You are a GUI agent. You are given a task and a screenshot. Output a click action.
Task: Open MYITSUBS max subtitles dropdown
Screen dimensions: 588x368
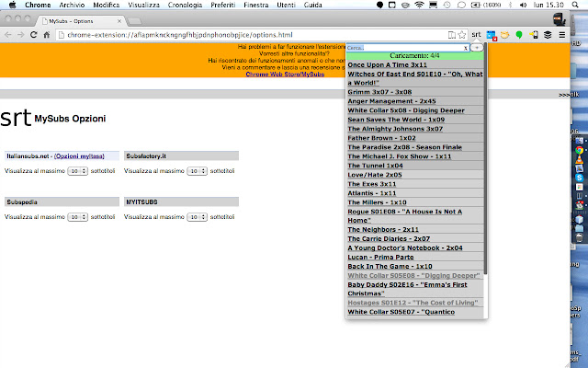[198, 216]
